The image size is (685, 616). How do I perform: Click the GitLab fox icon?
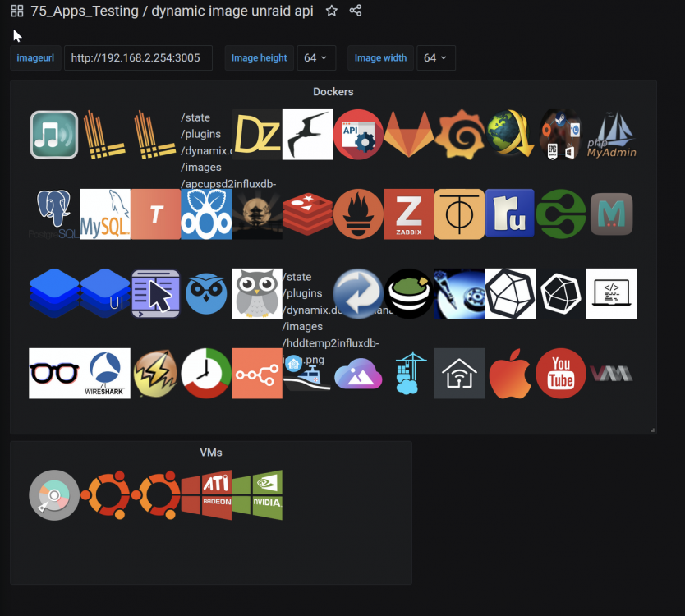click(409, 135)
